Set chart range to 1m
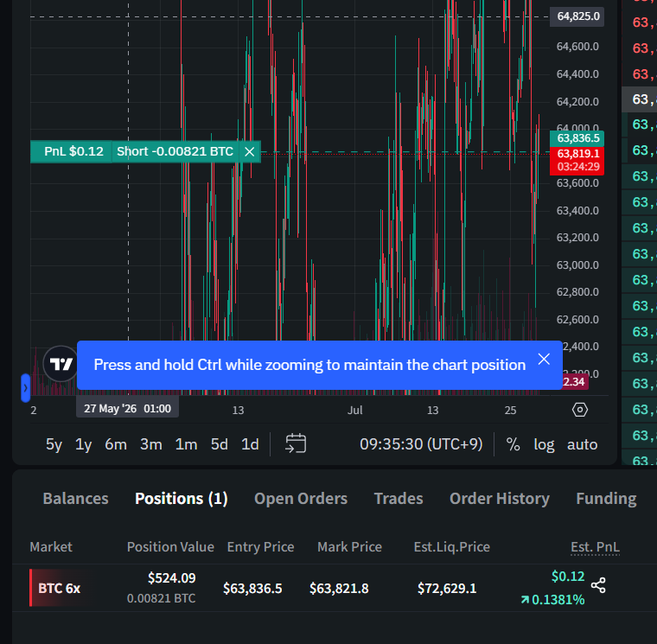 (186, 444)
